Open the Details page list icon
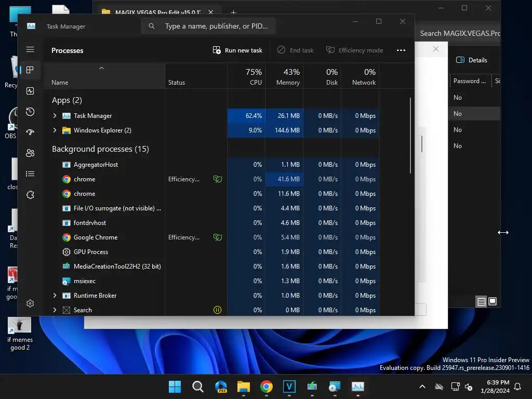The image size is (532, 399). tap(30, 174)
